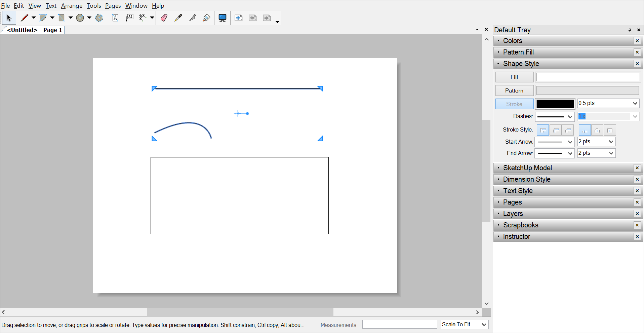Add a new page

tap(239, 17)
